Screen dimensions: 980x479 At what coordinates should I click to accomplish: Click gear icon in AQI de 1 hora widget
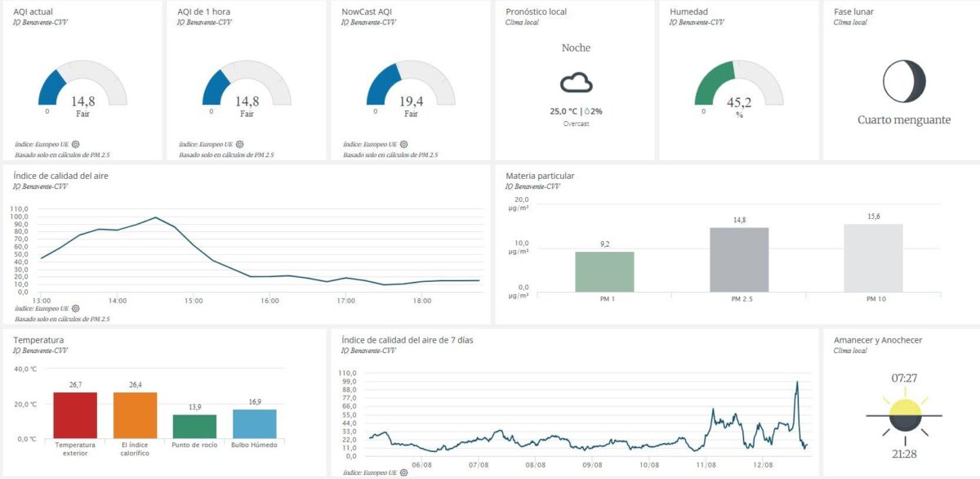click(x=239, y=144)
